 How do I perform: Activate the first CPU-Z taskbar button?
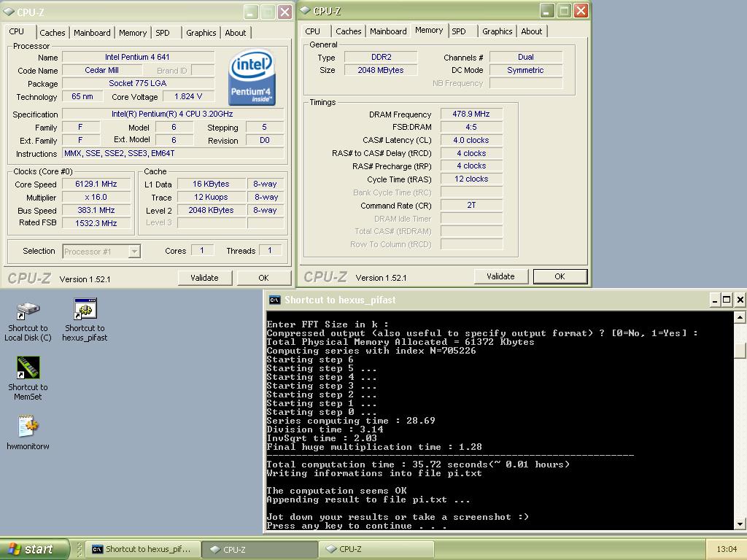(x=260, y=549)
